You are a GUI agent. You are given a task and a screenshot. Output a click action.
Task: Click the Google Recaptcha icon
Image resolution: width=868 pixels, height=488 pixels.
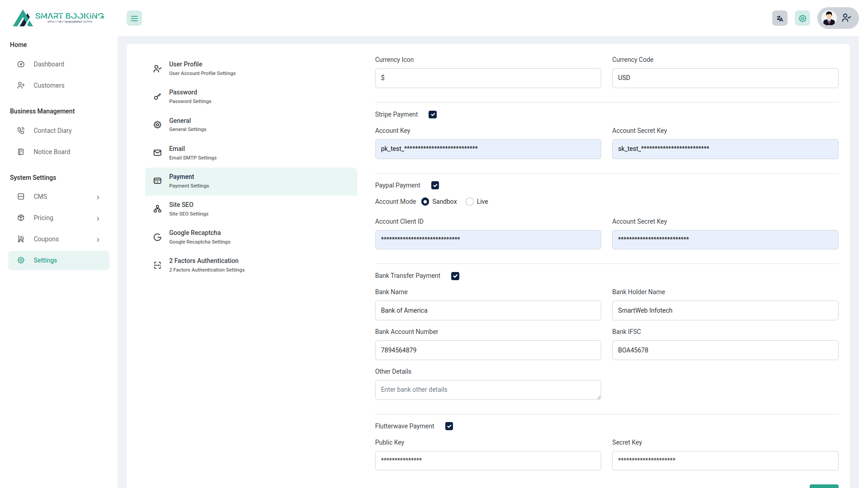[157, 237]
